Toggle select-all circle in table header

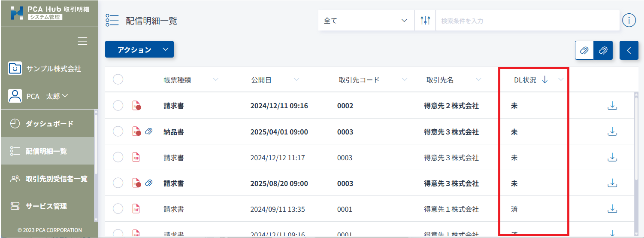click(x=118, y=79)
